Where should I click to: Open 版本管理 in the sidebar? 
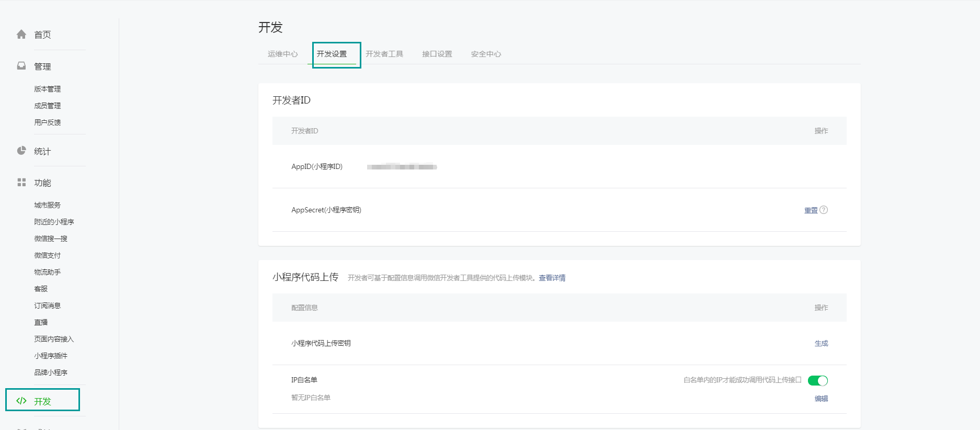point(48,89)
